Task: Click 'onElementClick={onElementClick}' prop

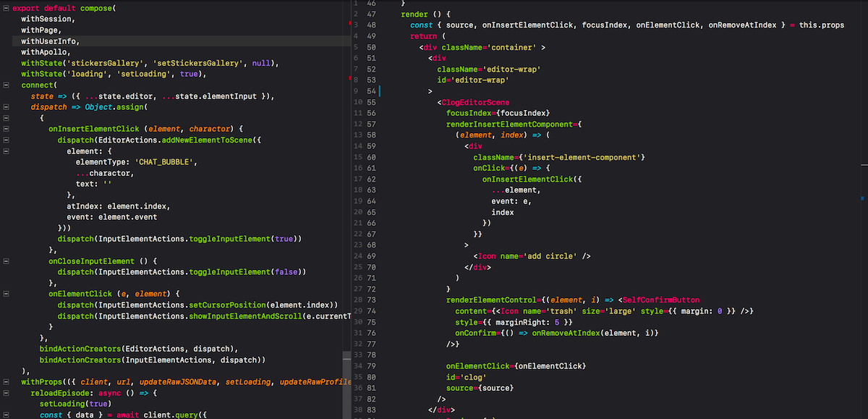Action: [516, 366]
